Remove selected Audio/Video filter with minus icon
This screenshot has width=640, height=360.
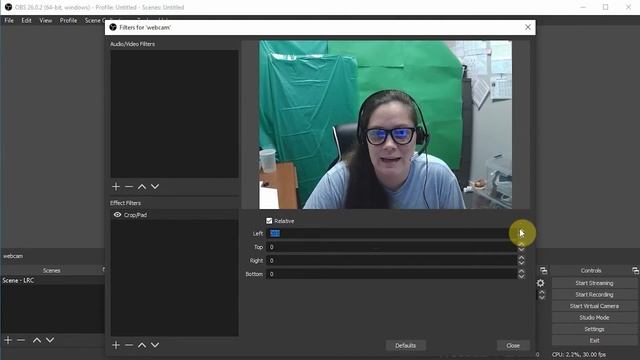point(129,187)
